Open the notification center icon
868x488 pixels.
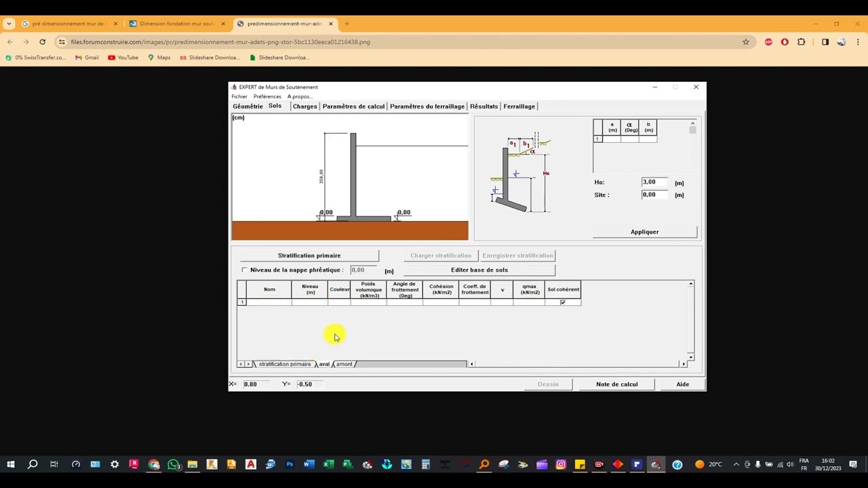tap(853, 464)
